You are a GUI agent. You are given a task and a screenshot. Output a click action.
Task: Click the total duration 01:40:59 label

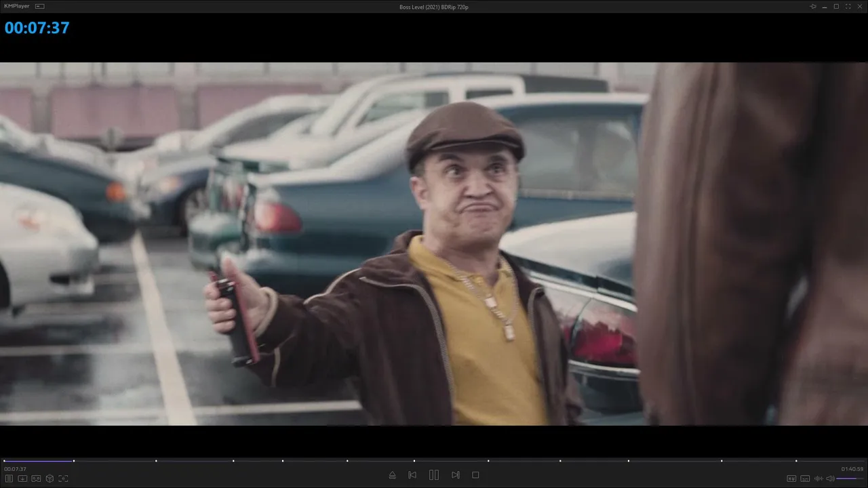[x=852, y=469]
